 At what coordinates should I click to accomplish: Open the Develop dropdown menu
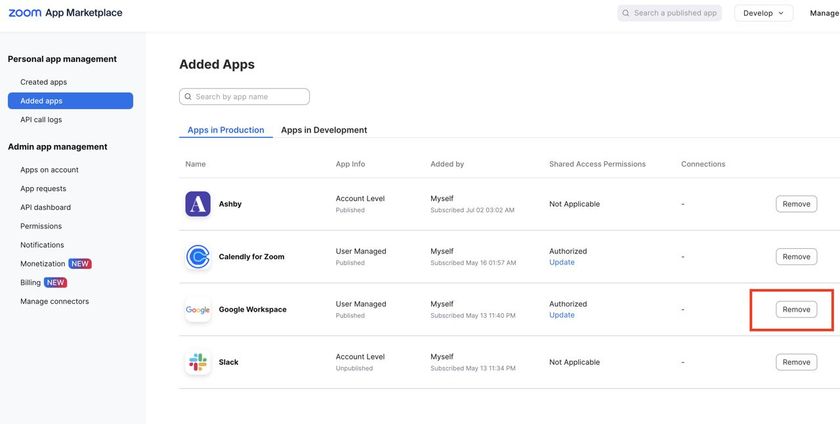click(763, 13)
